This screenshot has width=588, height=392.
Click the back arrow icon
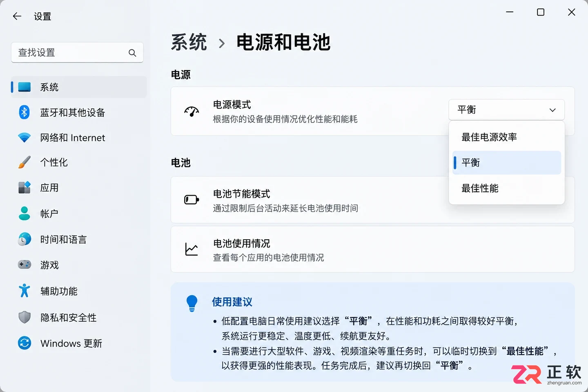(17, 16)
